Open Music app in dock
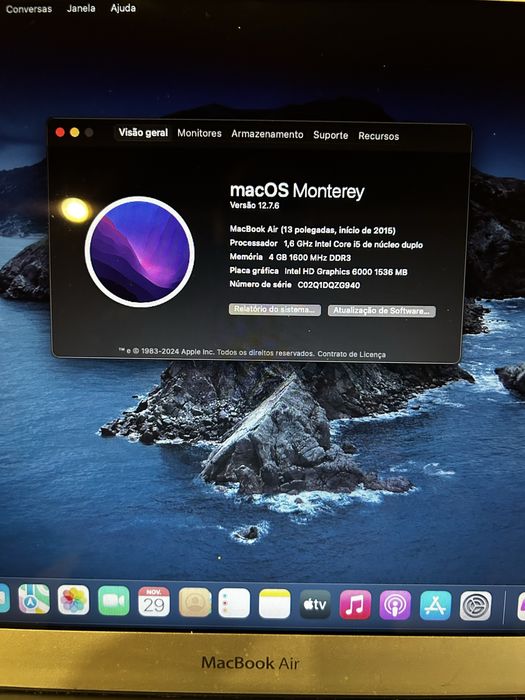Screen dimensions: 525x700 click(x=355, y=605)
